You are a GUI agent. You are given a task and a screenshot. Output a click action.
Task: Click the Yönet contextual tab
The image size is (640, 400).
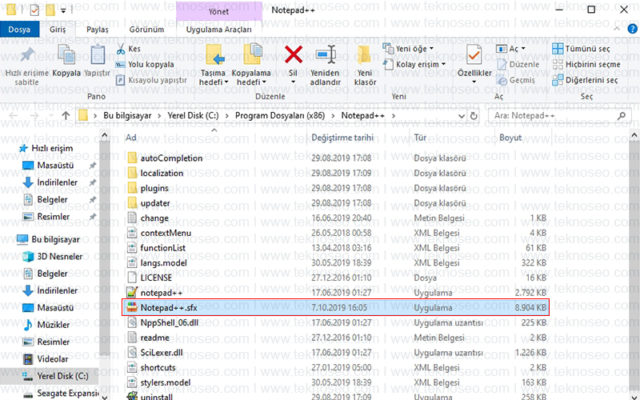pos(219,11)
